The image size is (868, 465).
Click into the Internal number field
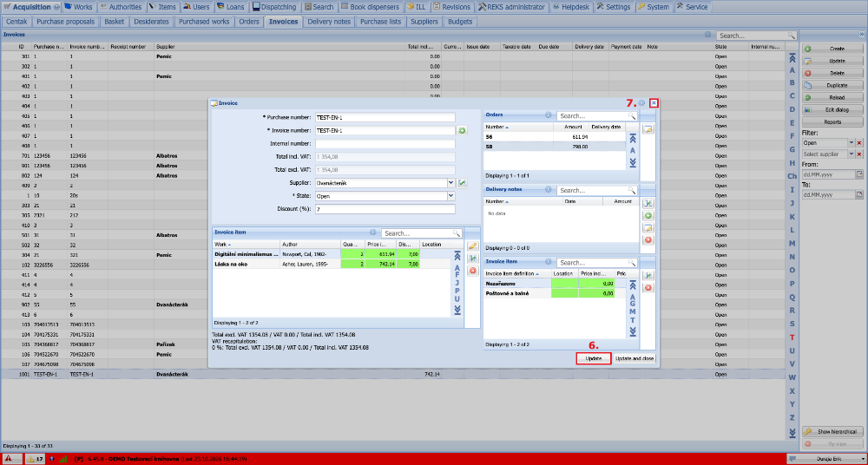click(385, 143)
